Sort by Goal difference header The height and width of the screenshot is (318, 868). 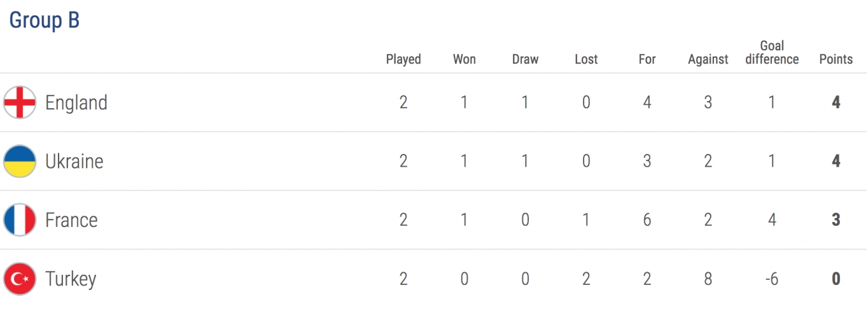click(x=772, y=53)
